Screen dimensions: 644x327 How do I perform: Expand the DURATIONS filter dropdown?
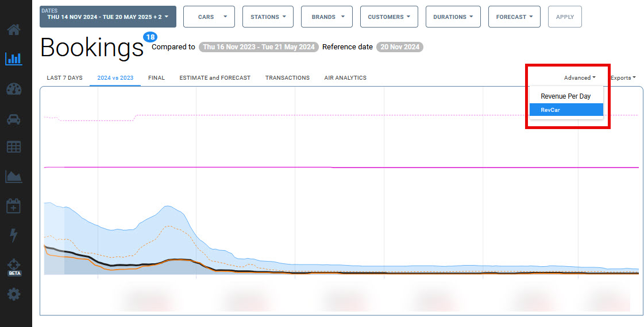pos(453,17)
